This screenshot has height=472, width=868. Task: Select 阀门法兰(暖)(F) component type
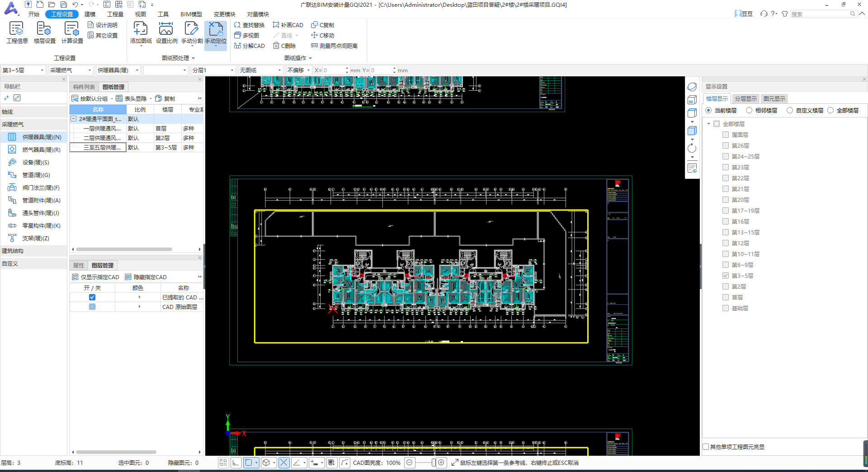(34, 187)
